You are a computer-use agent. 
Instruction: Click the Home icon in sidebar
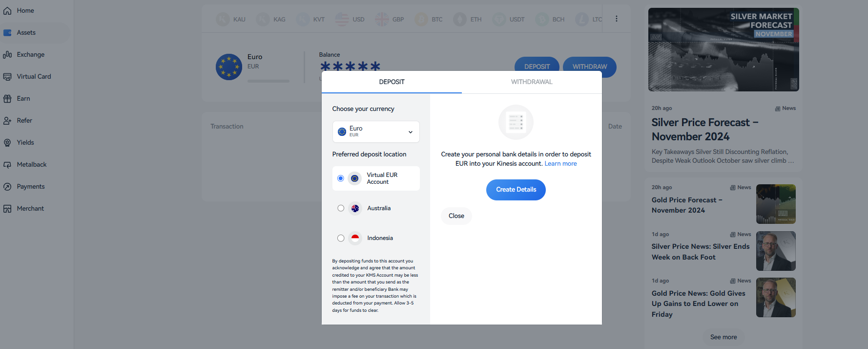[x=7, y=11]
